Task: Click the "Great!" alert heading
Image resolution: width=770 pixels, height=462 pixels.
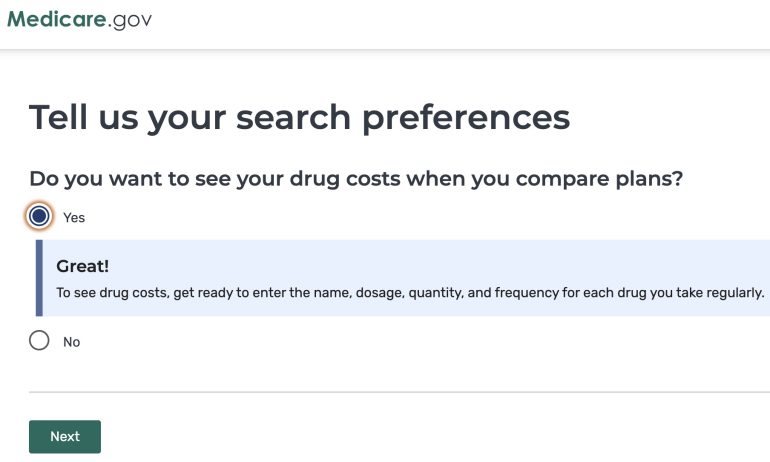Action: tap(82, 266)
